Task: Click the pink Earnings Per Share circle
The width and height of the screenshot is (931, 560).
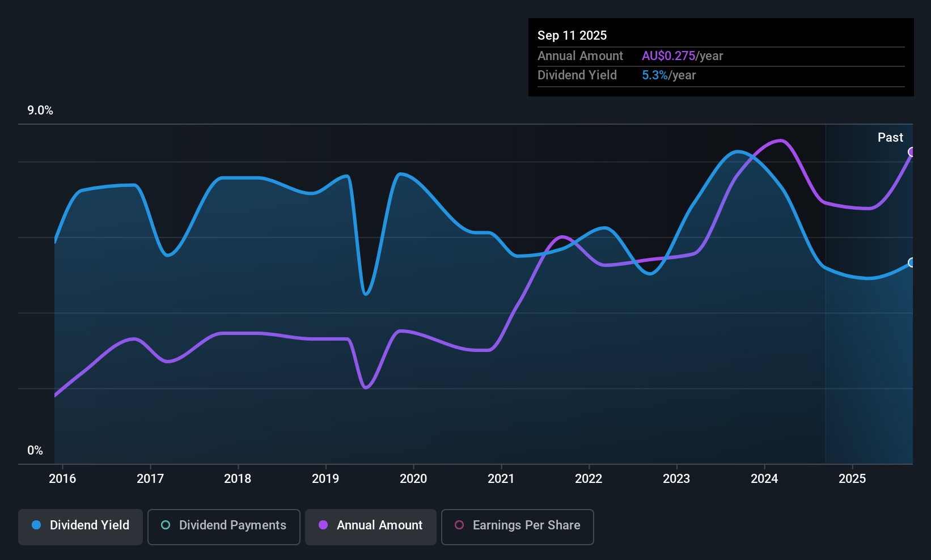Action: tap(459, 525)
